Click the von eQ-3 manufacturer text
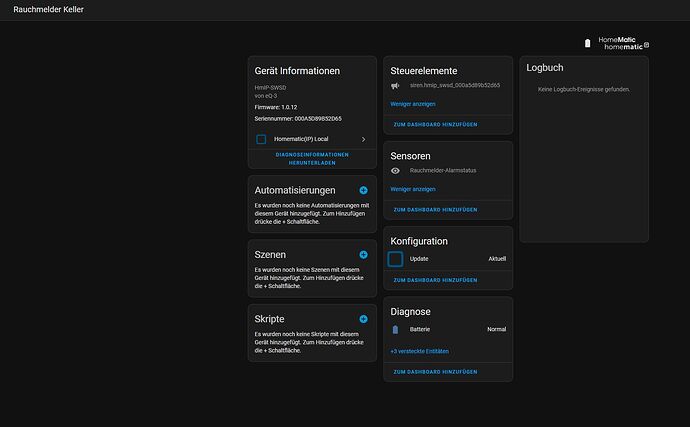The image size is (690, 427). click(266, 96)
